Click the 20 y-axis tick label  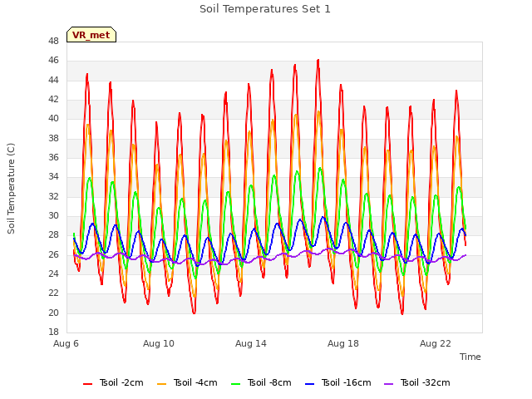(53, 313)
